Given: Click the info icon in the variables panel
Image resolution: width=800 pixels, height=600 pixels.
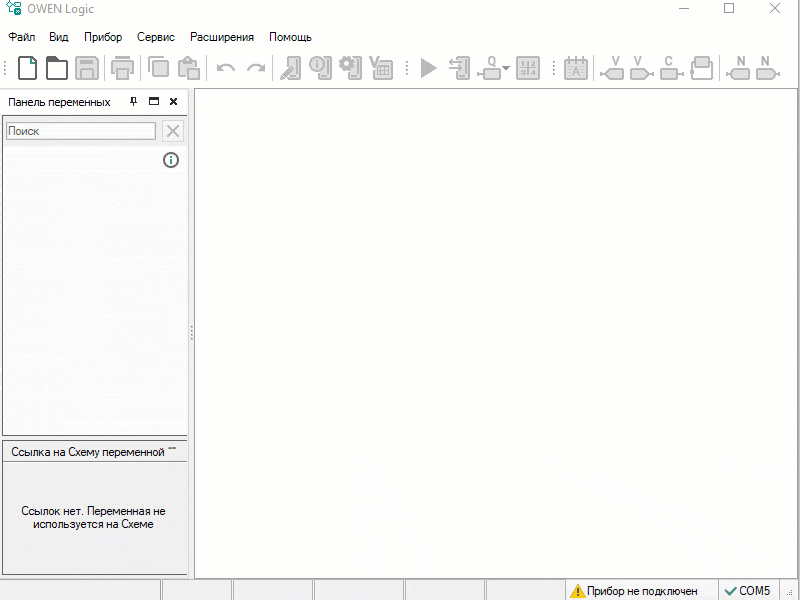Looking at the screenshot, I should tap(171, 160).
